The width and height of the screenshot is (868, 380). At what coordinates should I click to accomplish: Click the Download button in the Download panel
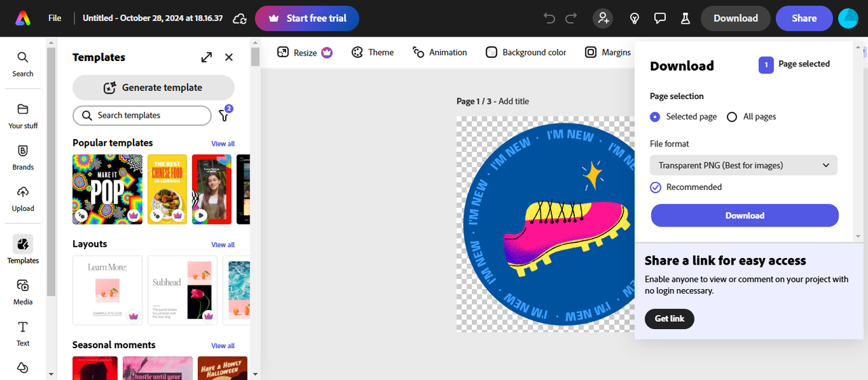click(x=745, y=216)
